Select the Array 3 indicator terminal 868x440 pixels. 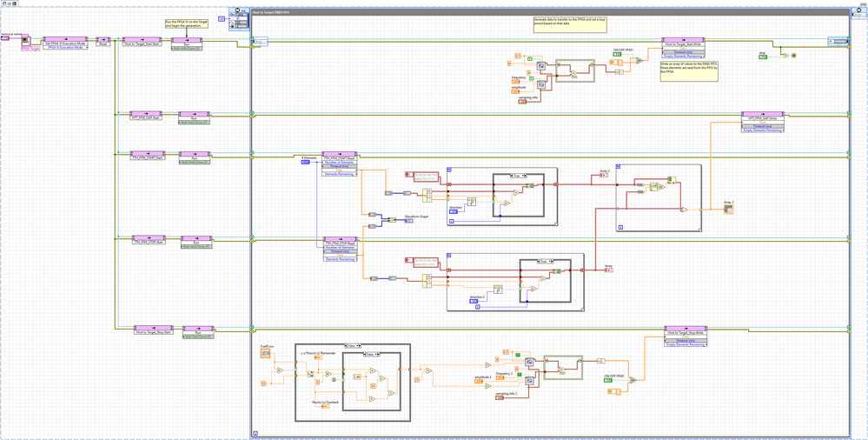pyautogui.click(x=728, y=210)
